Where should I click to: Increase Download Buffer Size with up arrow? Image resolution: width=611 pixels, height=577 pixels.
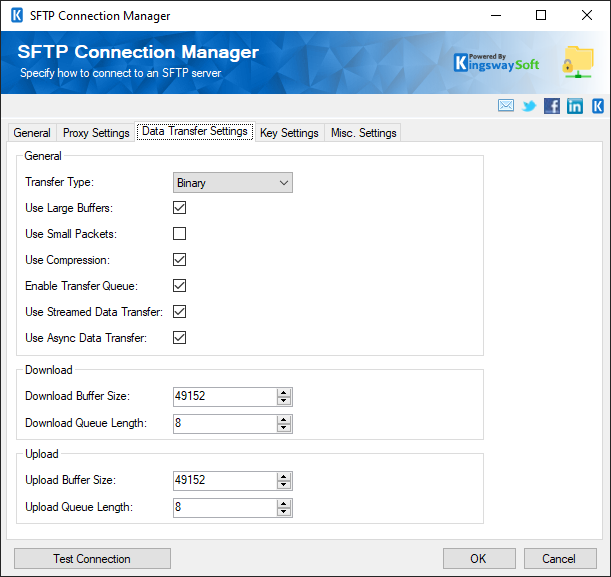tap(284, 392)
